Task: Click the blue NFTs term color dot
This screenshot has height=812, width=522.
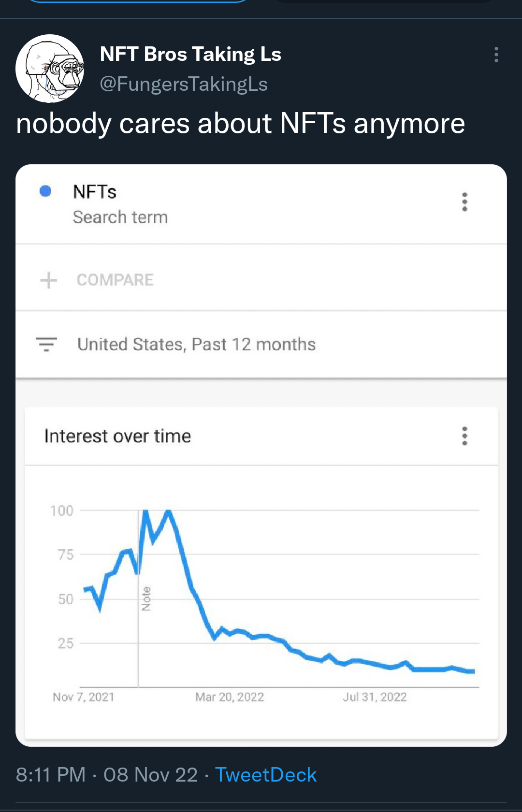Action: (45, 191)
